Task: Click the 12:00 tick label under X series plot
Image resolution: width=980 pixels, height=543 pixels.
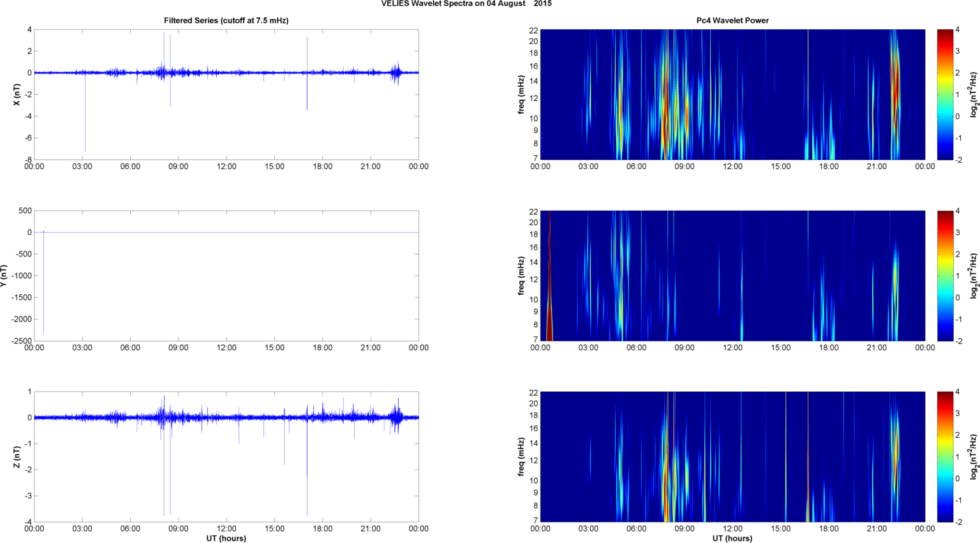Action: pyautogui.click(x=226, y=167)
